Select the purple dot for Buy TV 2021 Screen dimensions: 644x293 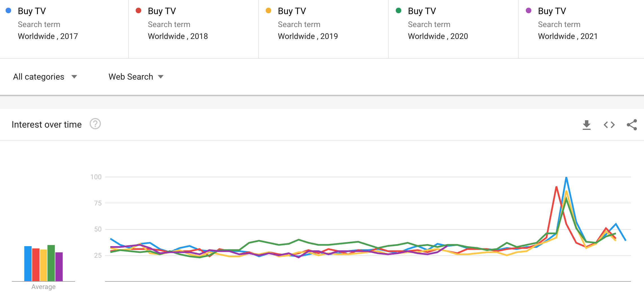528,11
